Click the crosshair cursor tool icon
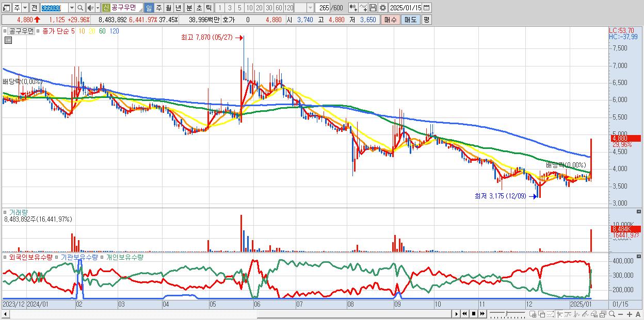Image resolution: width=644 pixels, height=320 pixels. click(x=559, y=314)
